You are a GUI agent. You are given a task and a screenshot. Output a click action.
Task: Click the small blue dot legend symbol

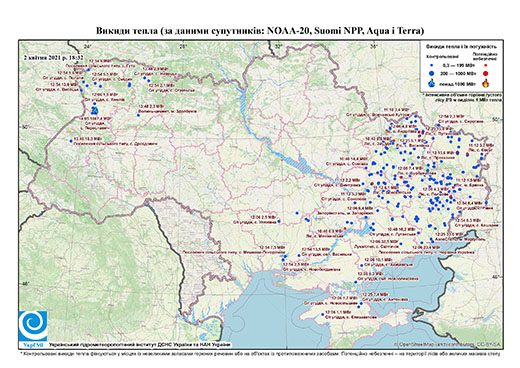point(432,66)
